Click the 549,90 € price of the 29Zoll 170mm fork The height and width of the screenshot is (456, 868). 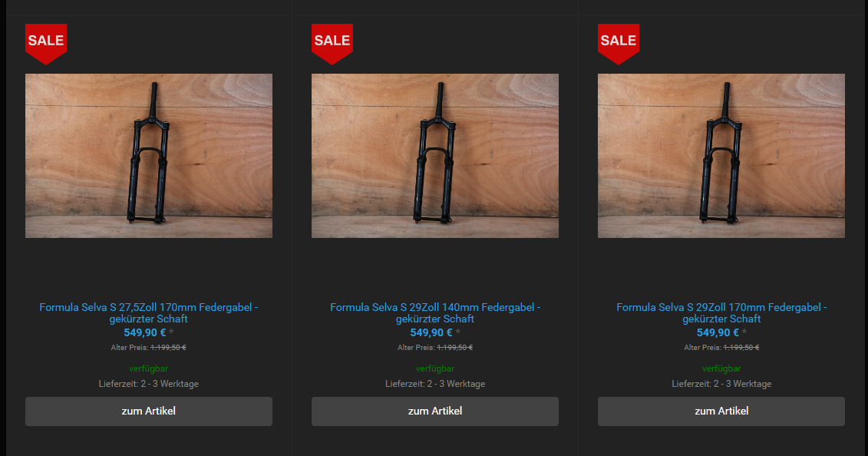tap(718, 332)
